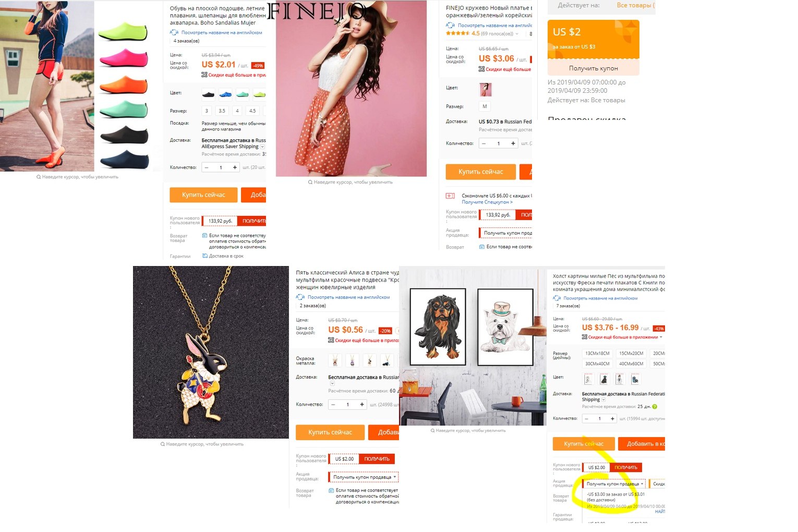Choose the 30CMx40CM canvas size
798x532 pixels.
[x=597, y=364]
